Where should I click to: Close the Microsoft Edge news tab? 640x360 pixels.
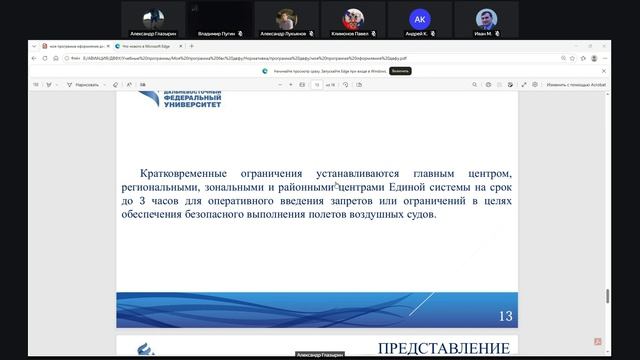(x=181, y=46)
